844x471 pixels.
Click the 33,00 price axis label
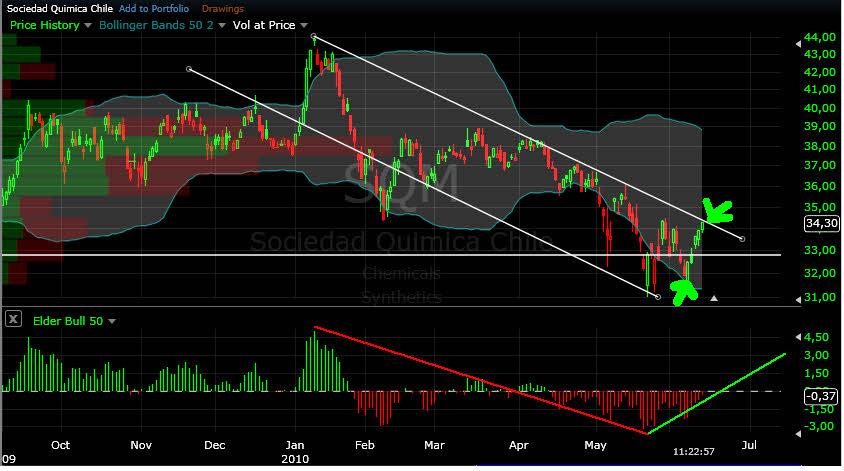820,250
